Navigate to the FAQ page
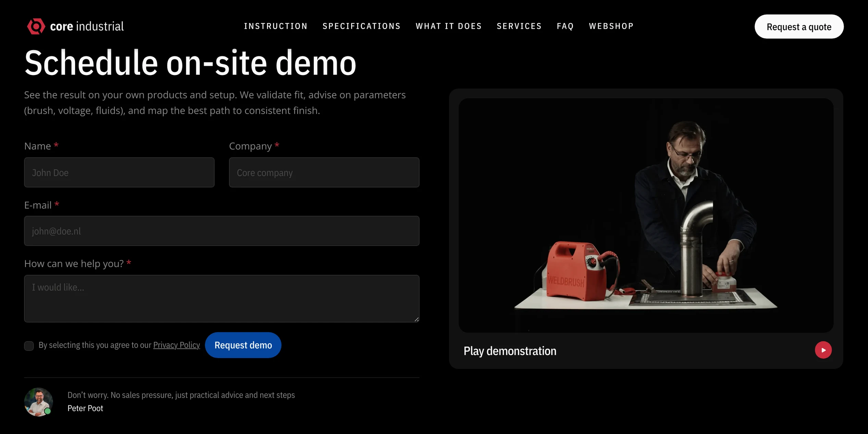Screen dimensions: 868x434 (x=565, y=26)
